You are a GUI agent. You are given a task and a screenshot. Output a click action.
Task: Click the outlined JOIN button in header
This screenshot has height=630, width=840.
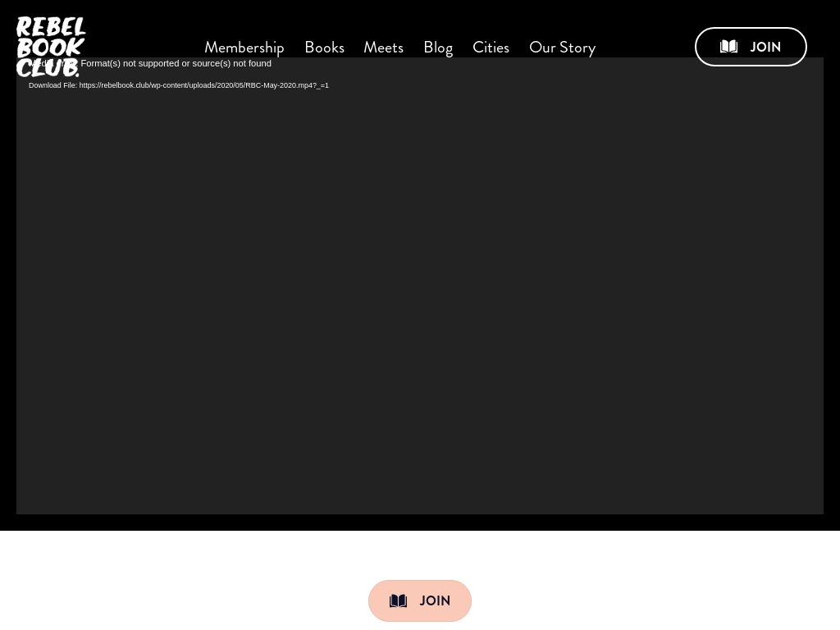point(751,47)
